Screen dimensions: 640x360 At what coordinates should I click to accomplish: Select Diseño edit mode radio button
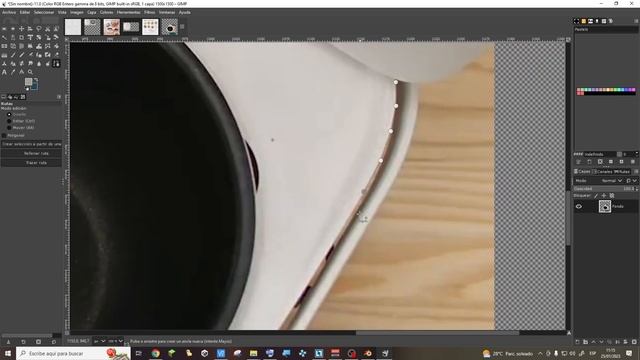(x=9, y=114)
